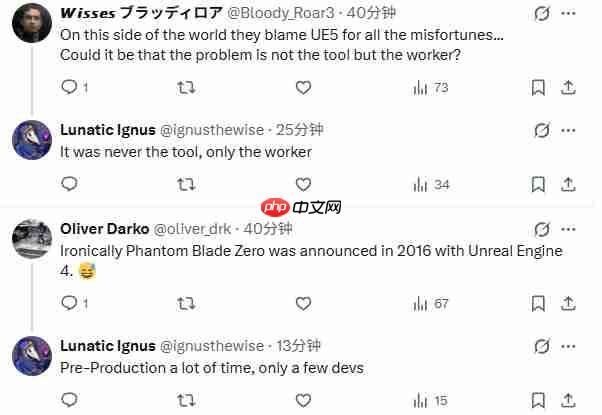Screen dimensions: 602x415
Task: Bookmark the 'Pre-Production' reply
Action: [538, 400]
